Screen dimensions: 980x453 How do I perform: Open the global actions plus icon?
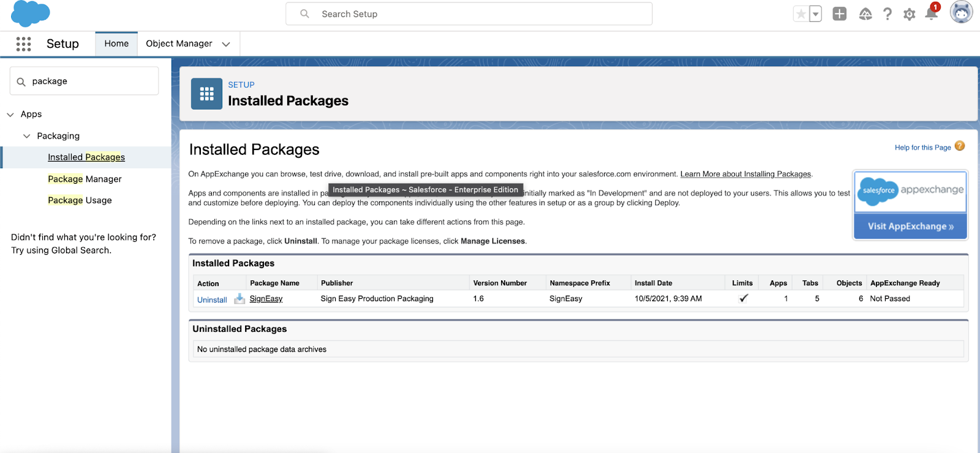tap(840, 13)
